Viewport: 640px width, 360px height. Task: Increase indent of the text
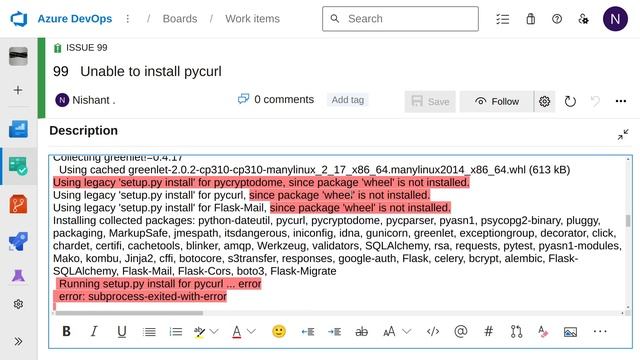(x=334, y=332)
